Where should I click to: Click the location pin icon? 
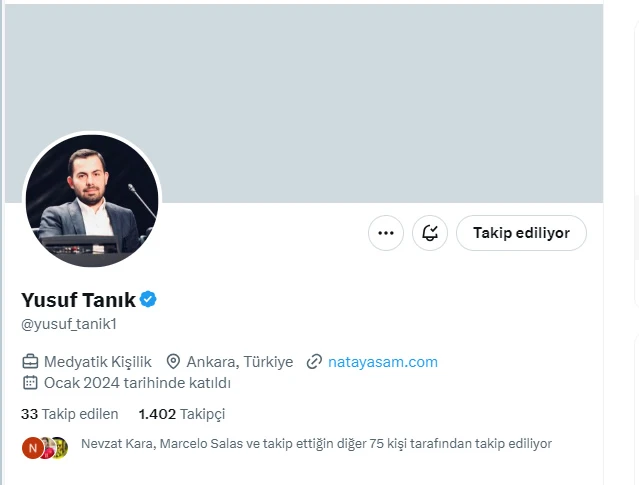click(x=173, y=362)
